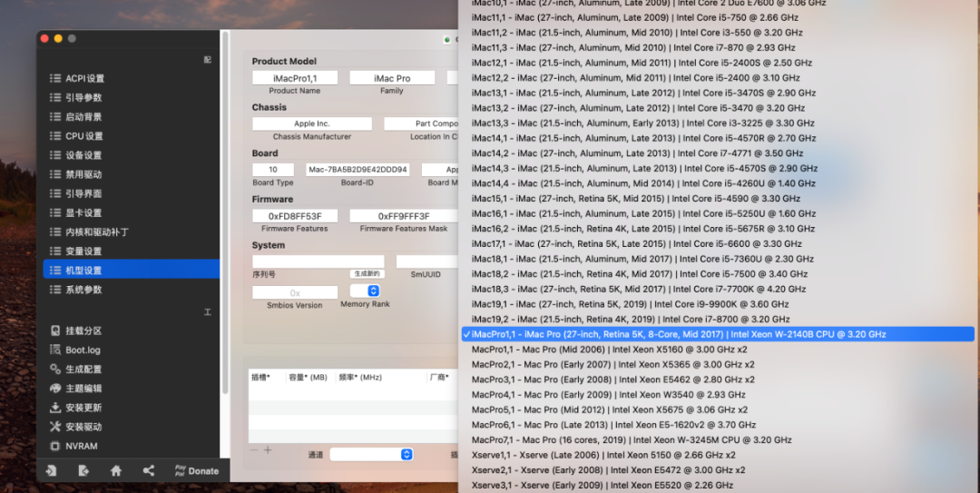Click the Smbios Version field
This screenshot has width=980, height=493.
[295, 292]
